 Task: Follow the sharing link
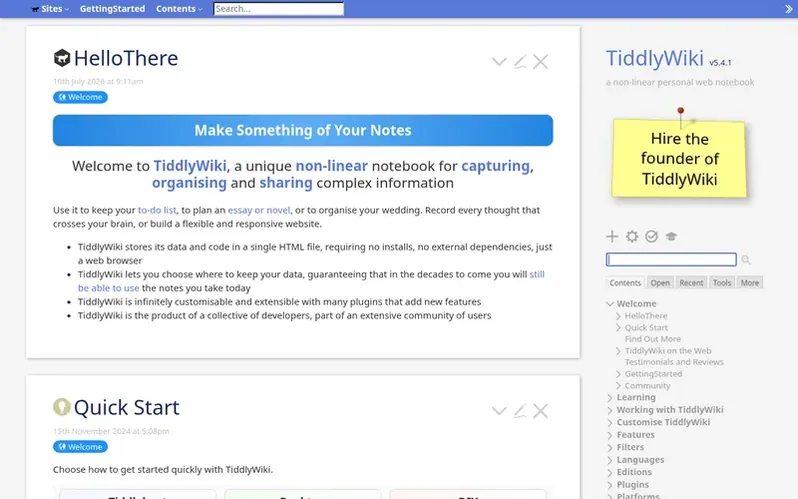click(x=286, y=183)
